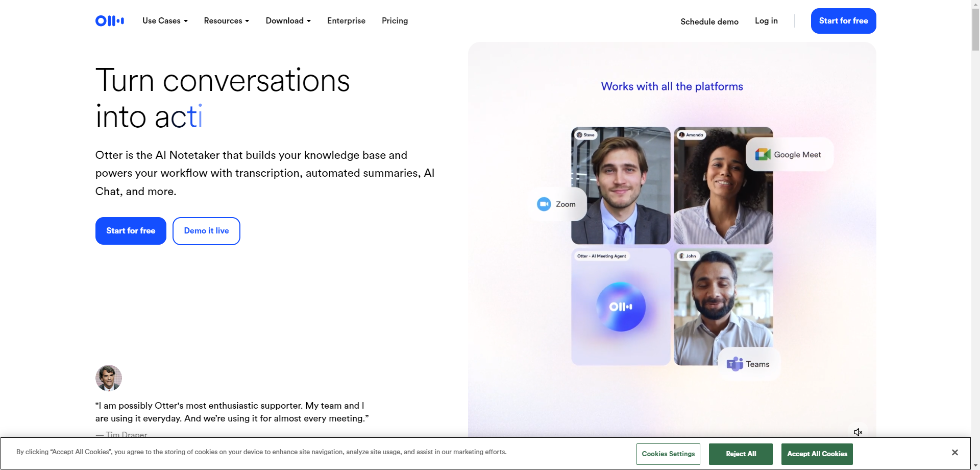This screenshot has width=980, height=470.
Task: Unmute the video using the speaker icon
Action: coord(857,432)
